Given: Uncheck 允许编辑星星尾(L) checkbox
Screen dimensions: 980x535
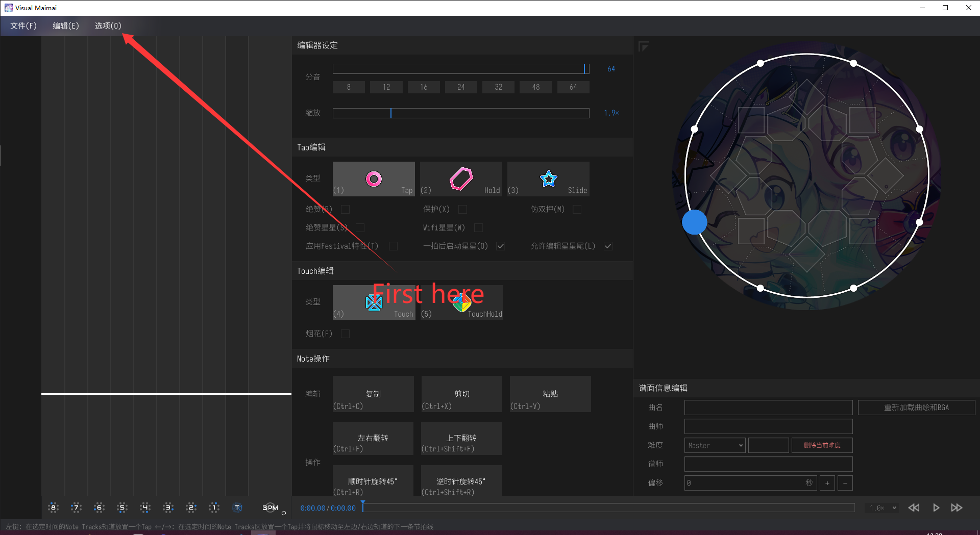Looking at the screenshot, I should 608,246.
